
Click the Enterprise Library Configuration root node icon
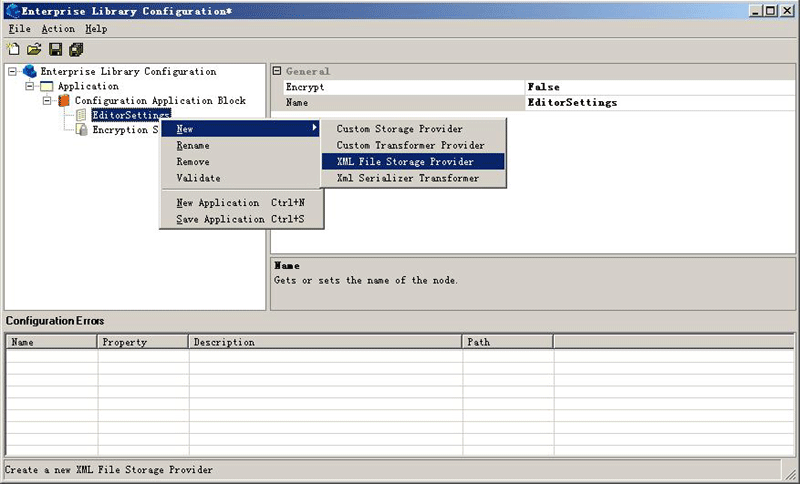click(29, 72)
